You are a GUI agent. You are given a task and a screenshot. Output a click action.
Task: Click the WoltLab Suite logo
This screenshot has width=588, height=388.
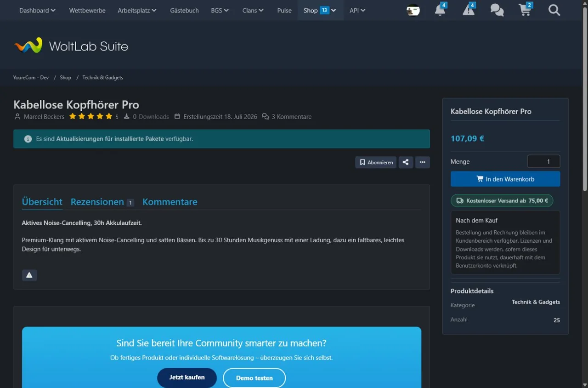coord(71,46)
